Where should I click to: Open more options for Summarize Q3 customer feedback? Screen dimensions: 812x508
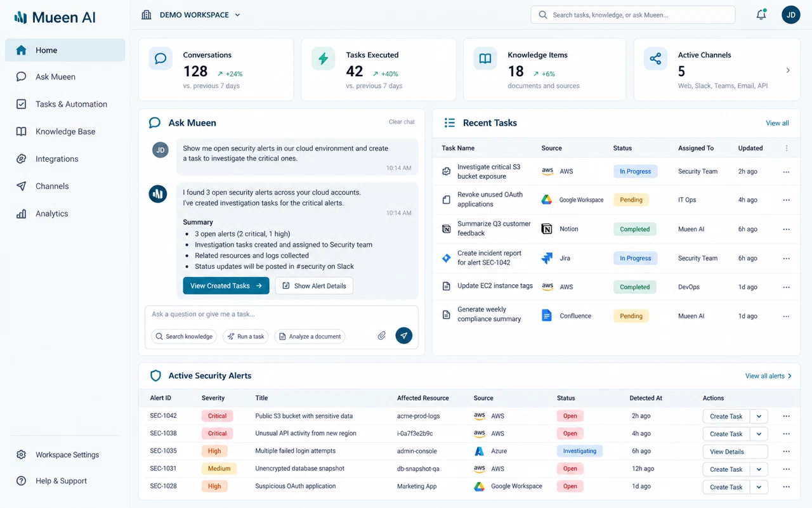[786, 230]
